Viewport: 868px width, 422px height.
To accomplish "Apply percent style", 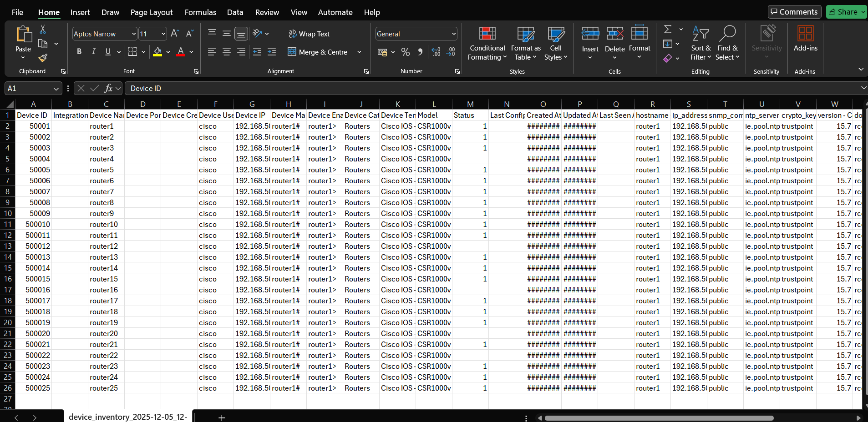I will click(406, 52).
